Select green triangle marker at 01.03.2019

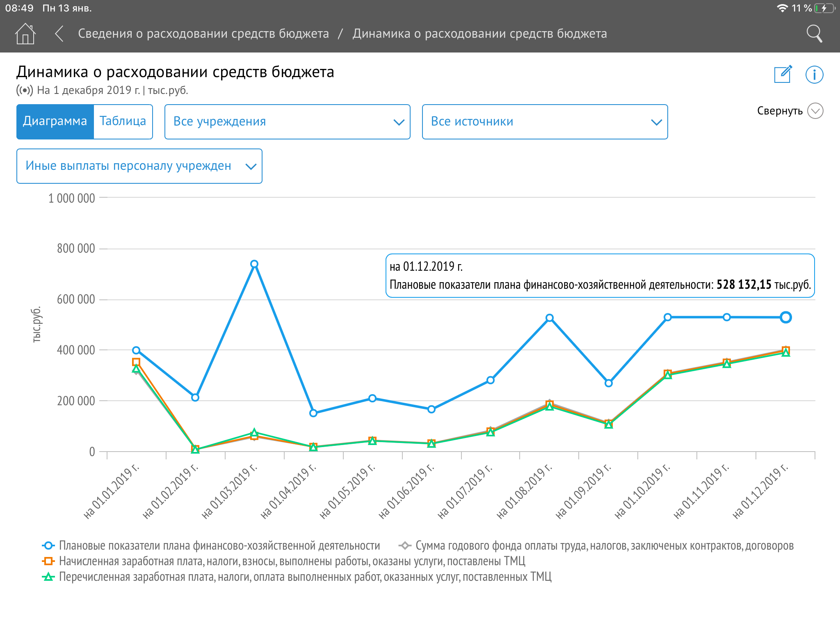click(254, 432)
